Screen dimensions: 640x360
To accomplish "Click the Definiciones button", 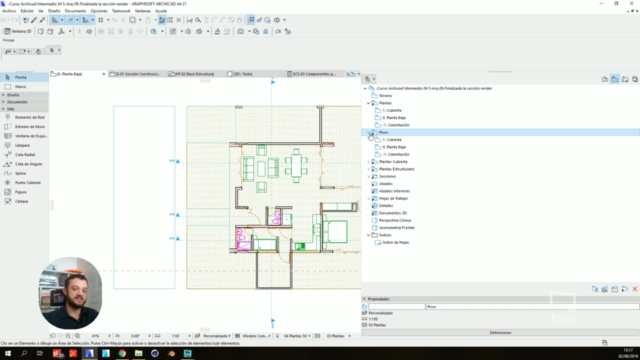I will [x=500, y=333].
